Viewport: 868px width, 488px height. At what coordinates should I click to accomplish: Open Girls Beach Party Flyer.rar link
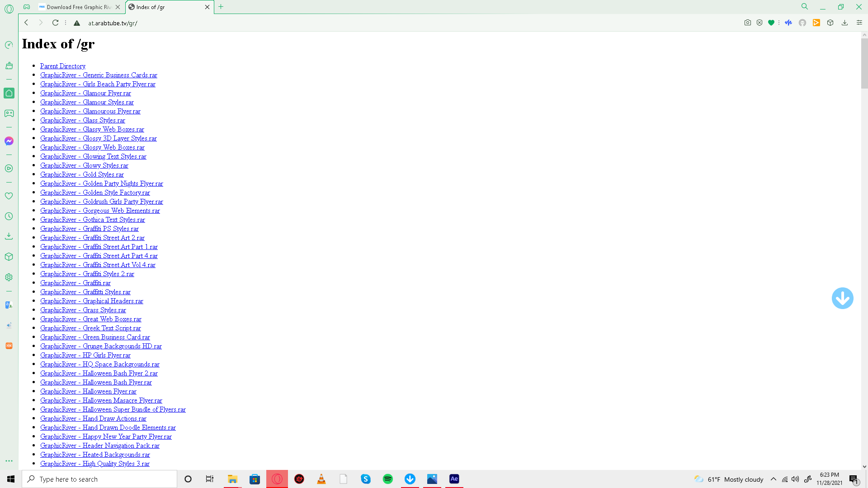(x=98, y=84)
